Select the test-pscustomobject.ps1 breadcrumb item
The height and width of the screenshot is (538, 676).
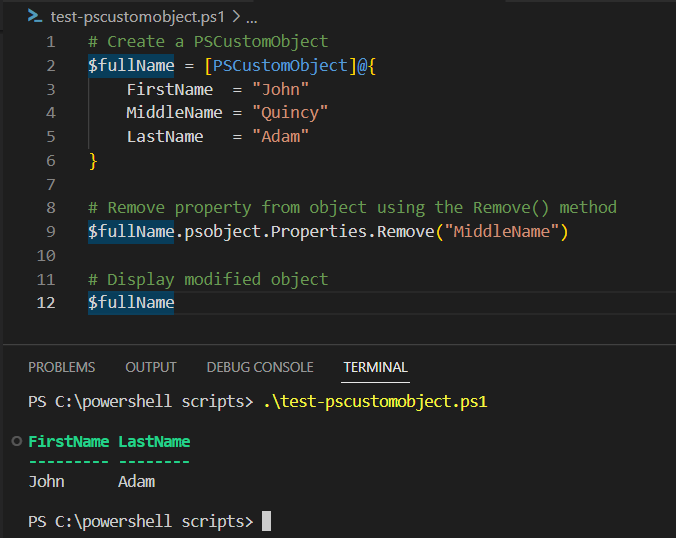(138, 17)
